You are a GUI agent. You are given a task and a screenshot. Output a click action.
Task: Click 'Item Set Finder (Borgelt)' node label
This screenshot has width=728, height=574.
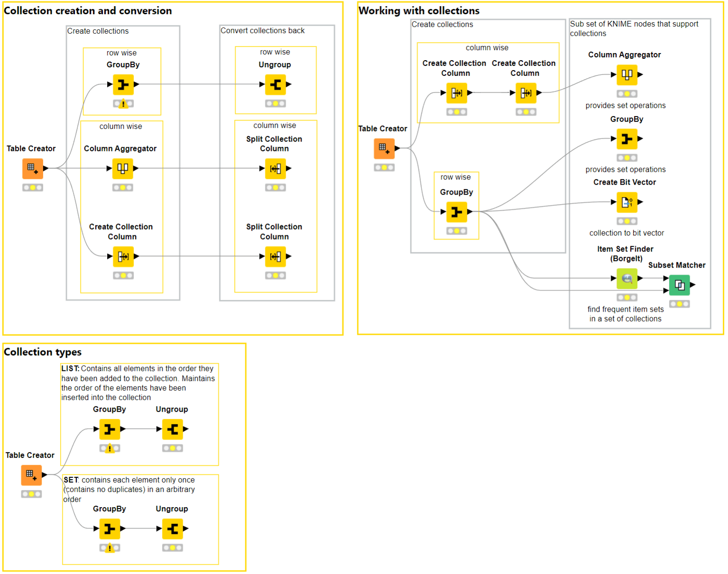(x=626, y=254)
